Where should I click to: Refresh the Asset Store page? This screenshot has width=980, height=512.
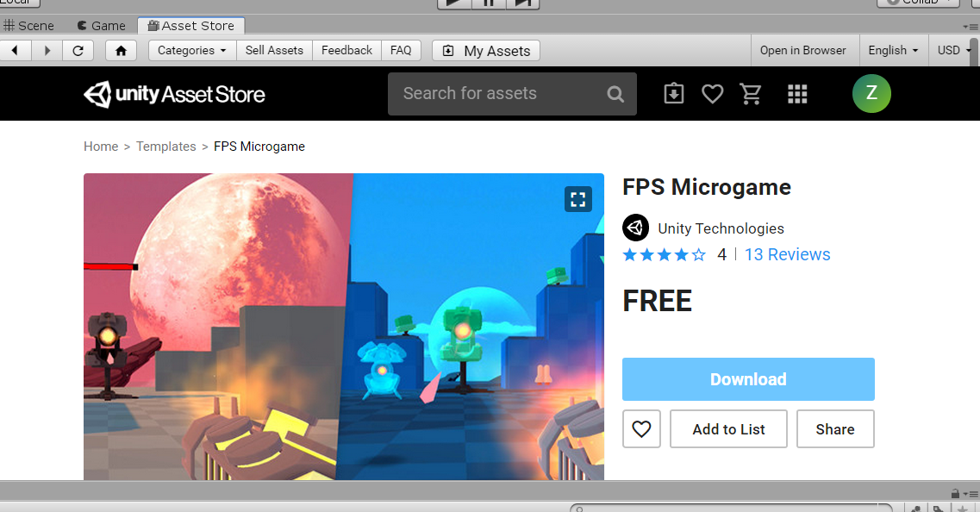point(78,50)
